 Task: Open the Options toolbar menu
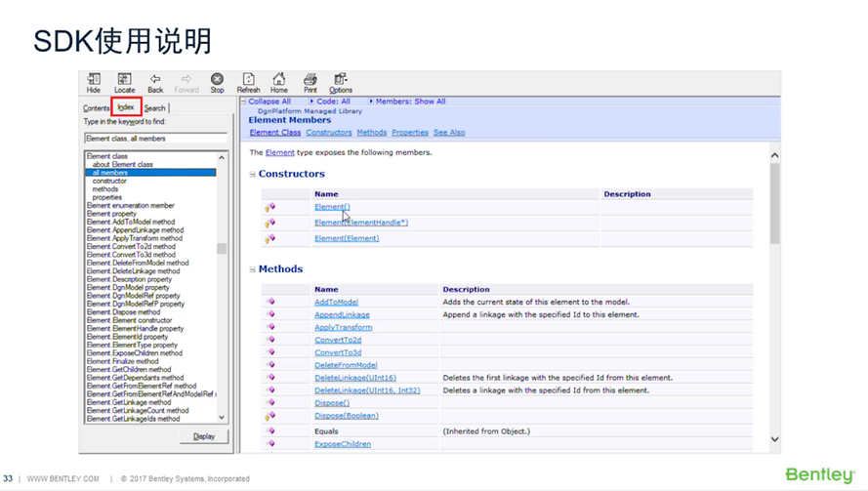tap(341, 83)
